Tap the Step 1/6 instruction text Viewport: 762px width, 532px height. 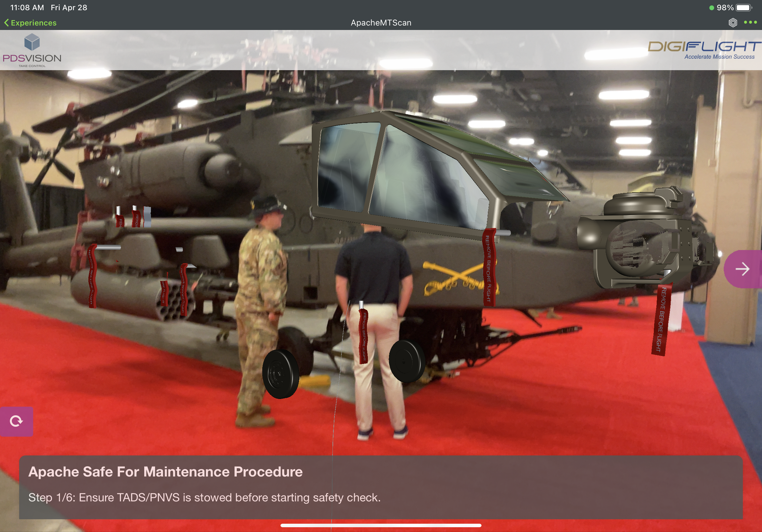pos(204,497)
